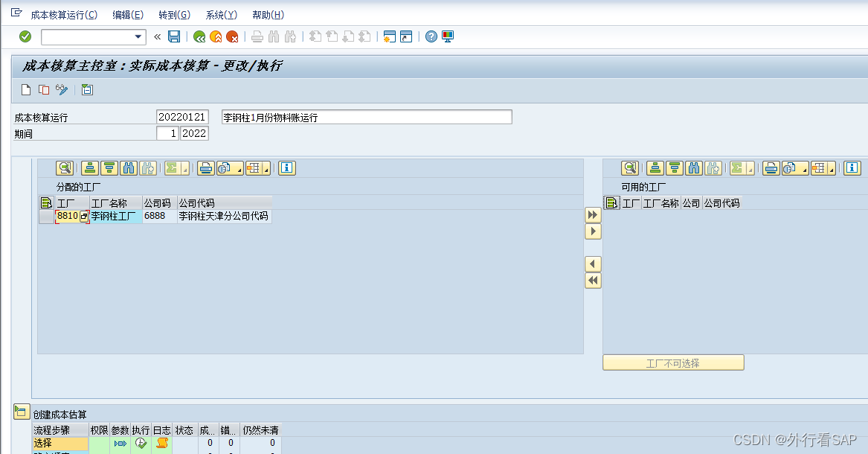This screenshot has height=454, width=868.
Task: Click Find binoculars in assigned plants toolbar
Action: coord(129,167)
